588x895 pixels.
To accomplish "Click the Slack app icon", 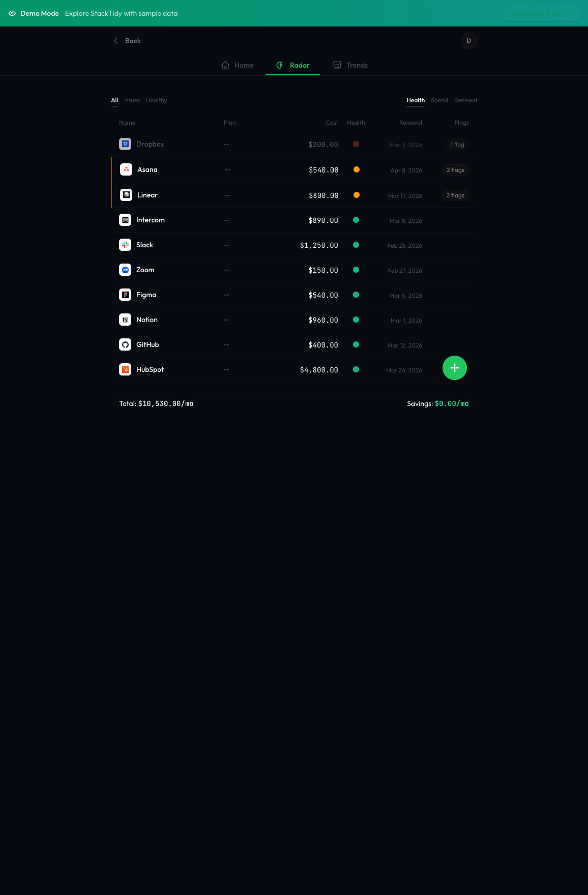I will pos(125,245).
